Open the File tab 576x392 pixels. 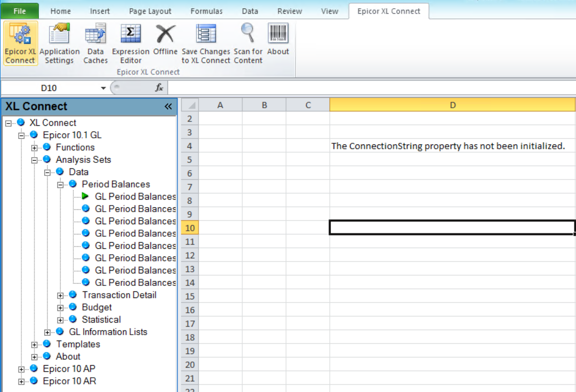point(20,11)
